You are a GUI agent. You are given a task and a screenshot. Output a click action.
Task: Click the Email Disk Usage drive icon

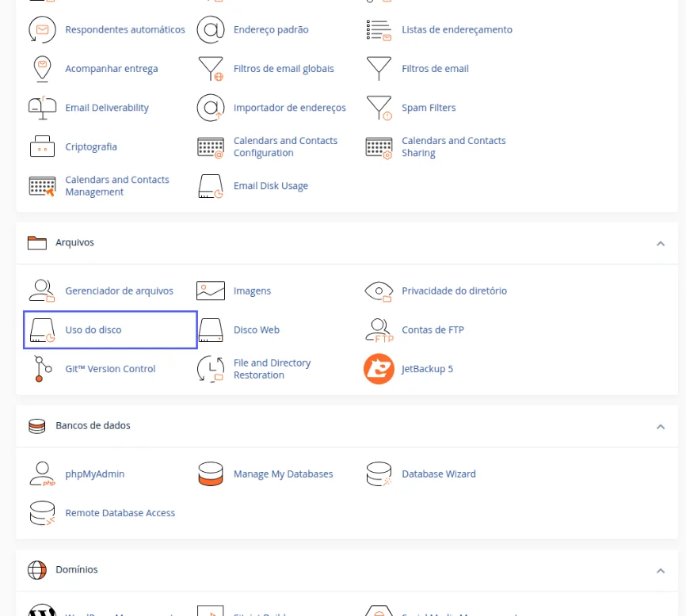[x=211, y=186]
